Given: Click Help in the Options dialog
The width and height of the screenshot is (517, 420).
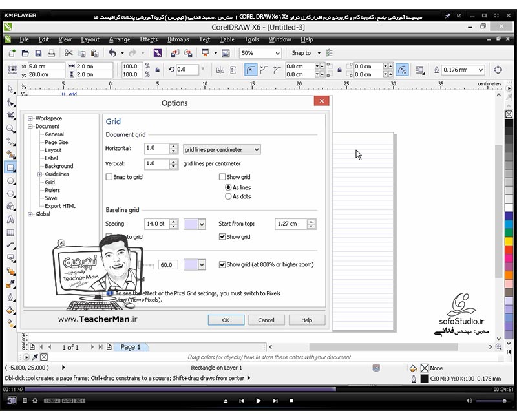Looking at the screenshot, I should (306, 320).
